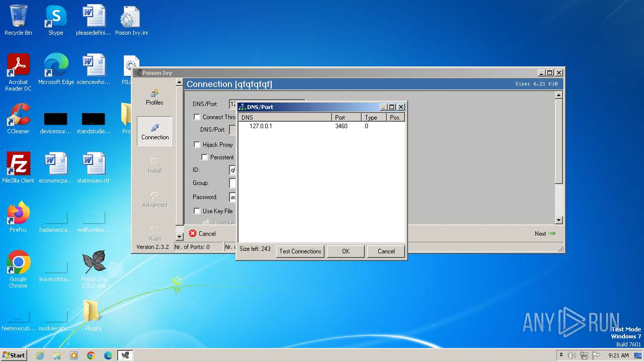This screenshot has height=362, width=644.
Task: Click main panel scrollbar up arrow
Action: (x=558, y=95)
